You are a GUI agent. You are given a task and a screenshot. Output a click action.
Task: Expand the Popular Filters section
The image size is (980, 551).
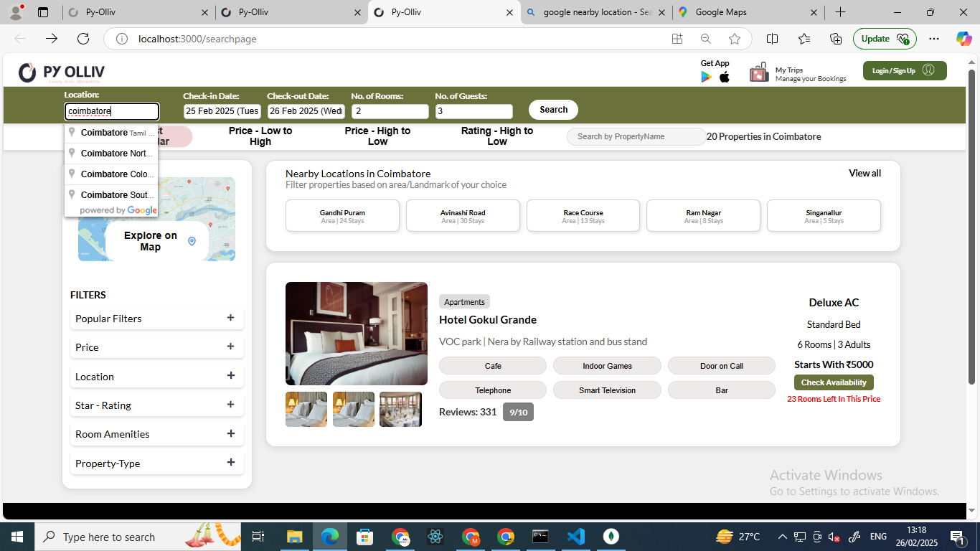click(230, 318)
